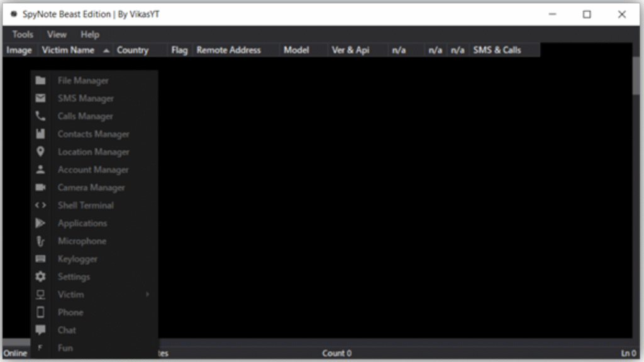The image size is (644, 362).
Task: Click the Remote Address column header
Action: click(x=228, y=50)
